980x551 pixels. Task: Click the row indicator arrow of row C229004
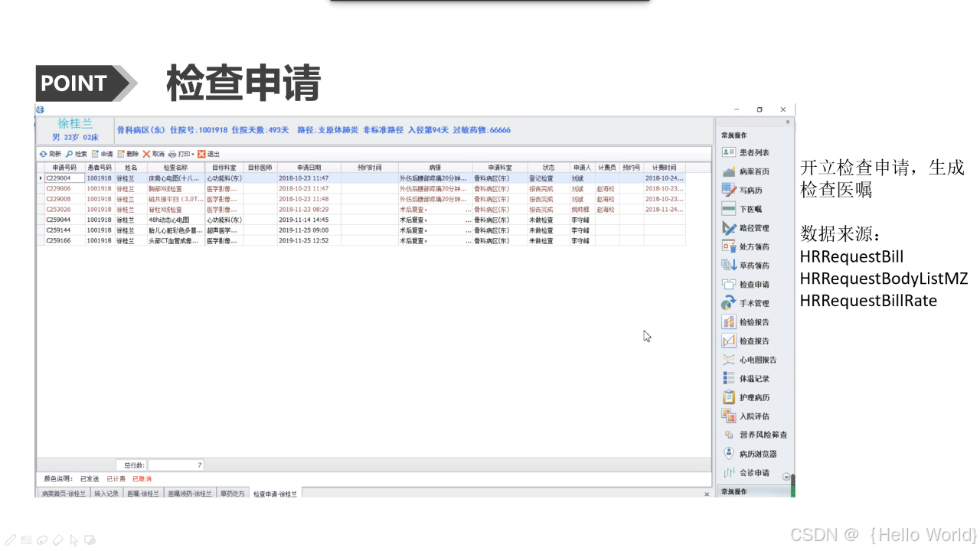click(40, 178)
